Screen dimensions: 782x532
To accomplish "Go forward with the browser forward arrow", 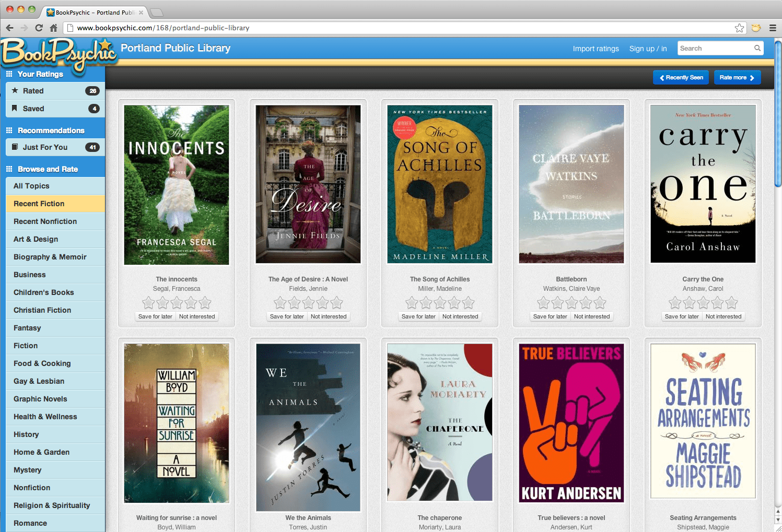I will [x=24, y=28].
